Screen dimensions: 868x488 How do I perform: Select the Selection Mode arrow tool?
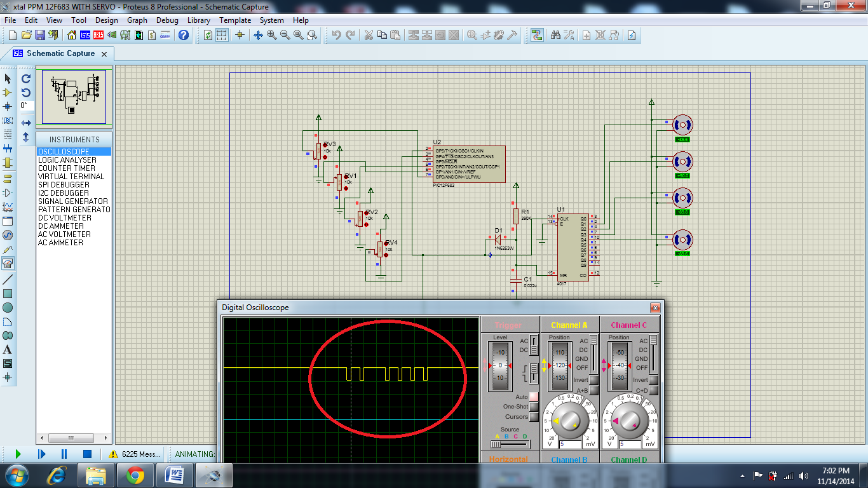(8, 79)
